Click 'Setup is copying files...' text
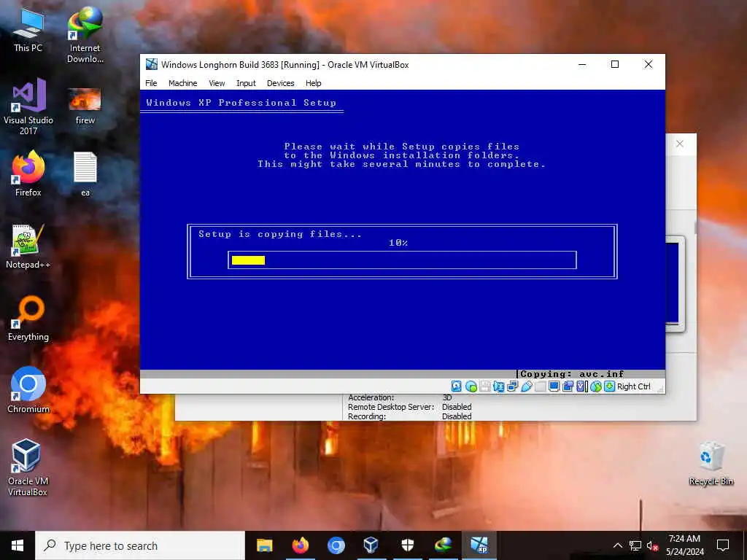The height and width of the screenshot is (560, 747). tap(280, 234)
